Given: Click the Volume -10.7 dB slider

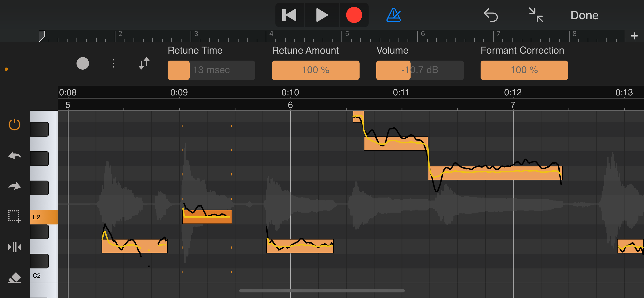Looking at the screenshot, I should (x=420, y=70).
